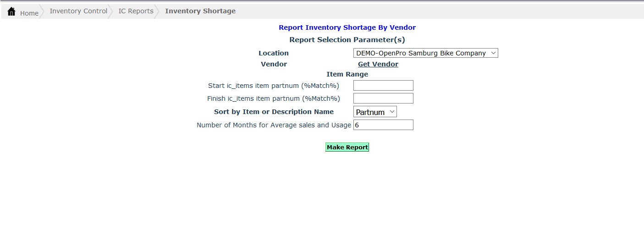Click the Sort by Item or Description label
This screenshot has height=240, width=644.
(274, 112)
